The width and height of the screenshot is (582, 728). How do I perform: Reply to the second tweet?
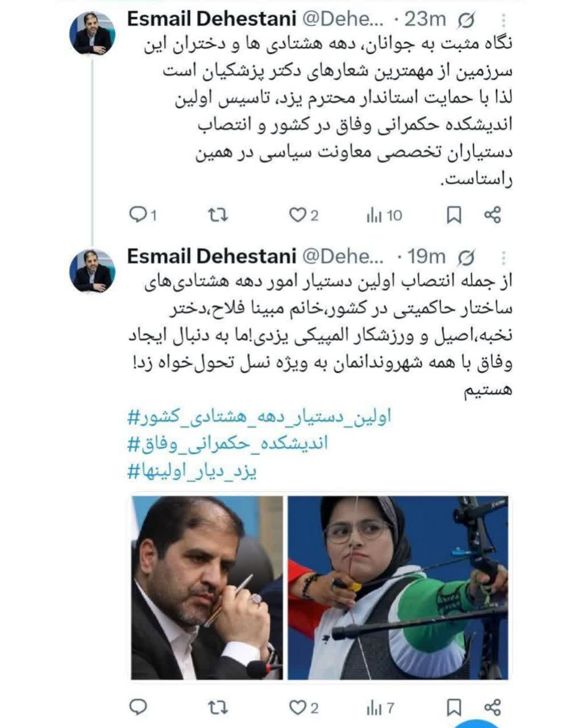[x=139, y=707]
